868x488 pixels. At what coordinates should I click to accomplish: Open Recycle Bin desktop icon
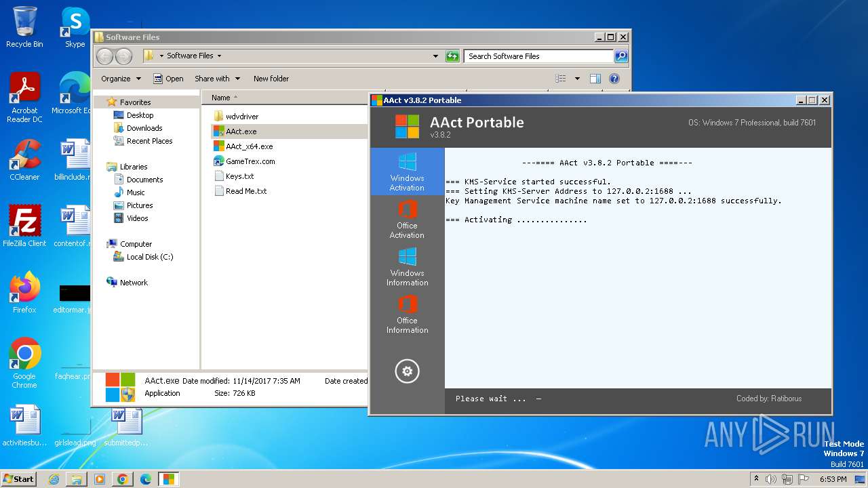pos(24,27)
